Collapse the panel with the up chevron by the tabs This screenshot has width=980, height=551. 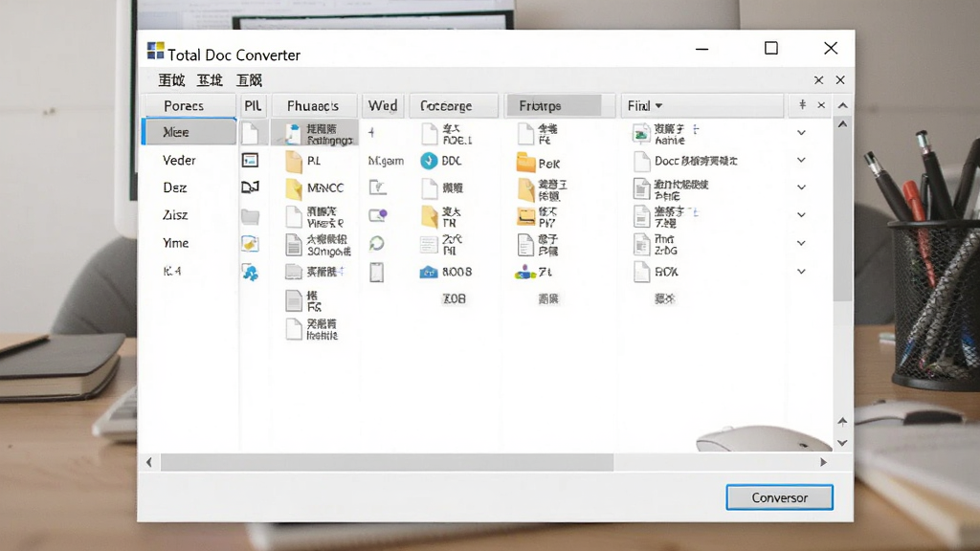[x=842, y=105]
